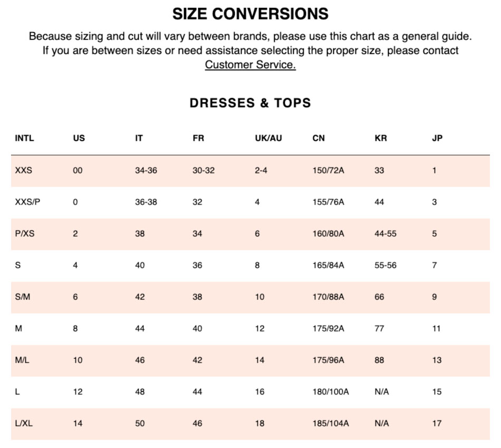Screen dimensions: 501x448
Task: Select the 150/72A CN size cell
Action: (328, 170)
